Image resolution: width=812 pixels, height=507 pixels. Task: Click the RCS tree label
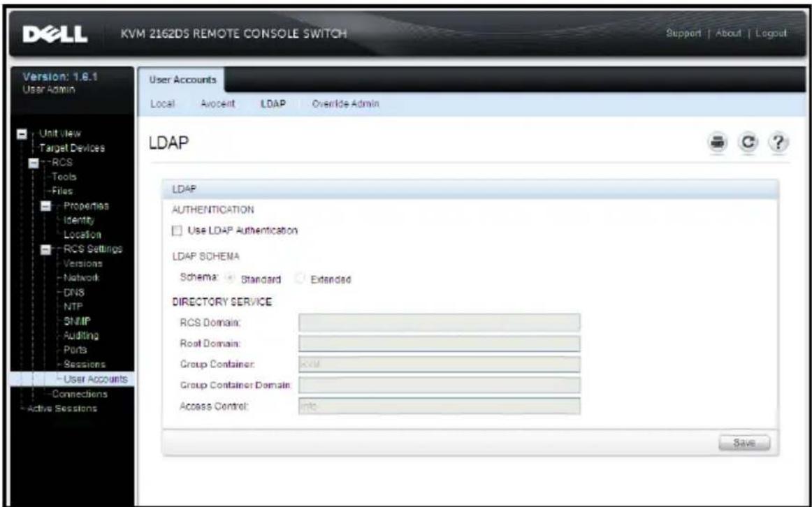[x=61, y=163]
